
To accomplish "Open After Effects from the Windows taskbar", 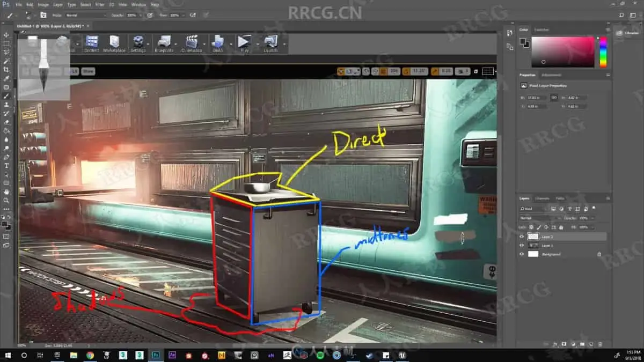I will (x=172, y=355).
